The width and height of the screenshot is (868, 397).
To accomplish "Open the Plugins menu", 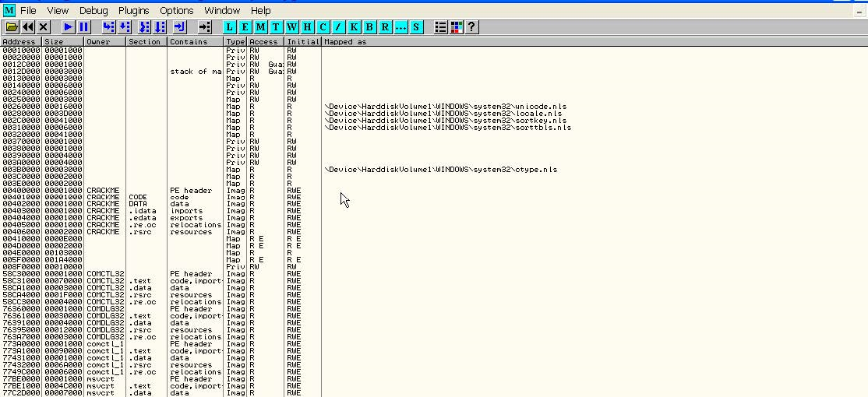I will pyautogui.click(x=133, y=10).
